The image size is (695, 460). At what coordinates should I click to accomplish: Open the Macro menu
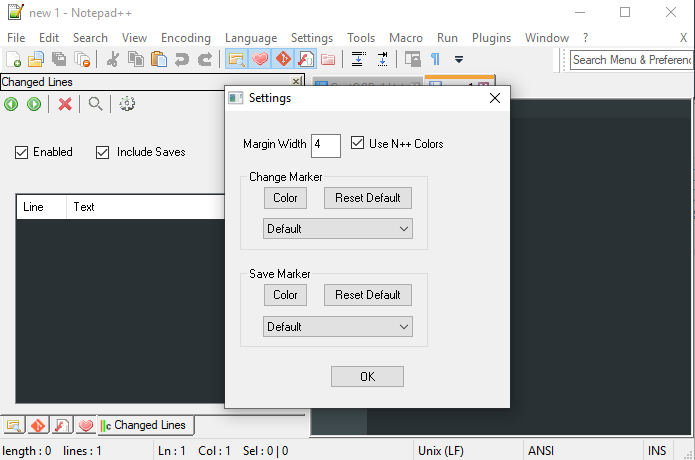pos(406,38)
